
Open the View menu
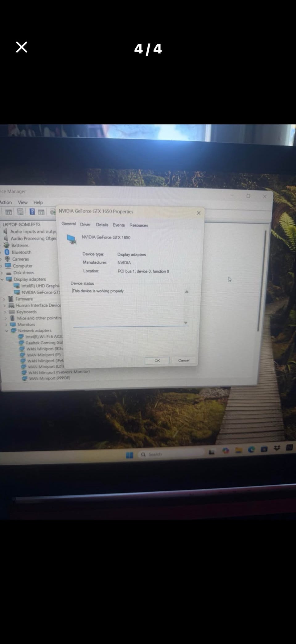(x=23, y=202)
